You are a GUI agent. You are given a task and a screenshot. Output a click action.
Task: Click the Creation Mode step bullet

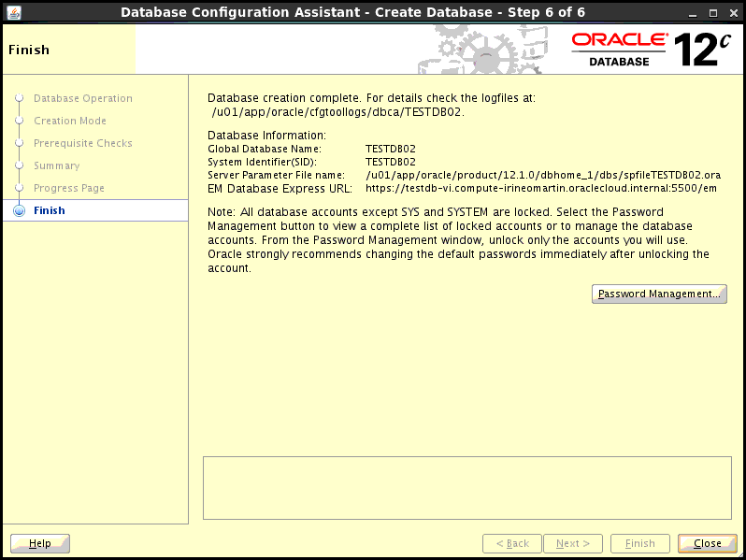19,121
